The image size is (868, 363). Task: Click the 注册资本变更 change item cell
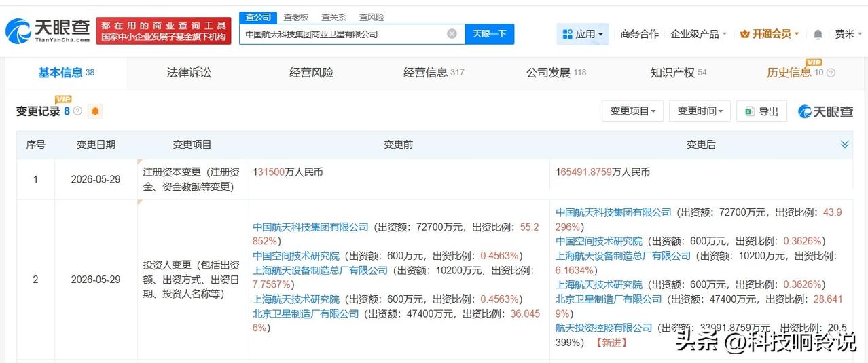[192, 179]
